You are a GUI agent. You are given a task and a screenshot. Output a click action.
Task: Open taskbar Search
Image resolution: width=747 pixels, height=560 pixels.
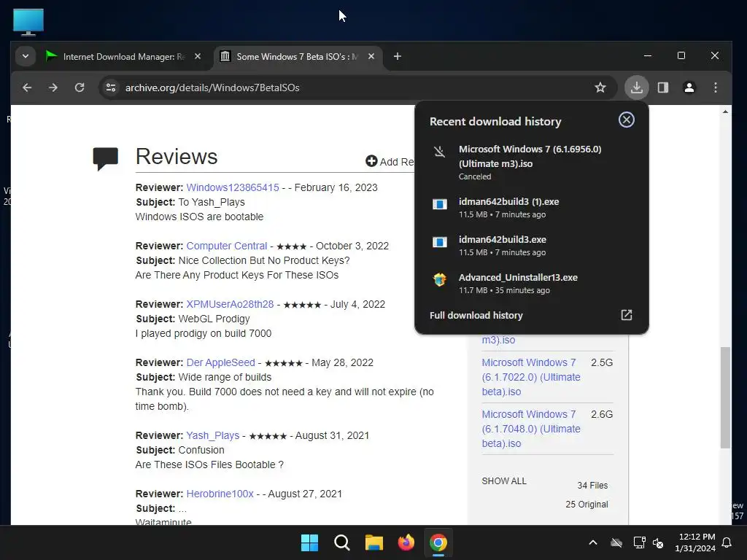(341, 542)
